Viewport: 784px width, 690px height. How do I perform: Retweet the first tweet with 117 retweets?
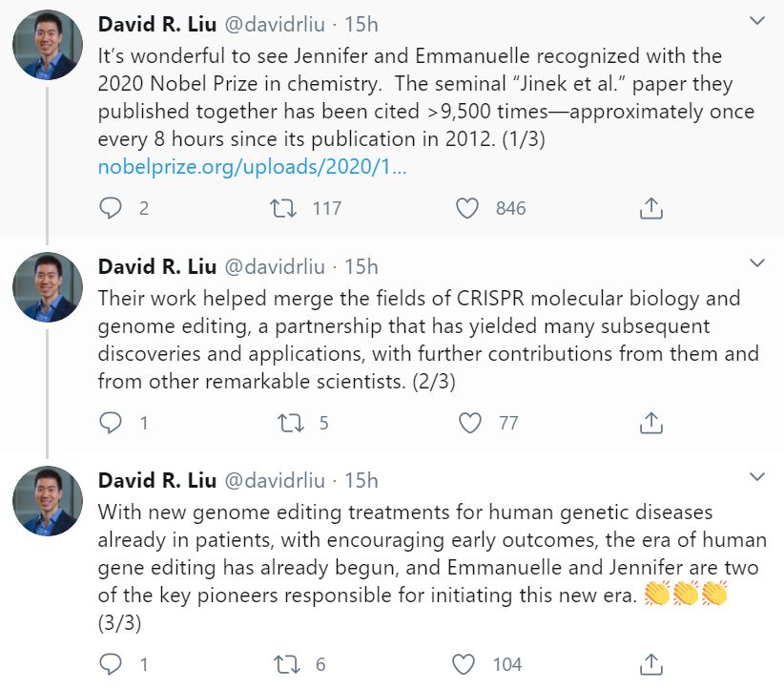tap(283, 208)
